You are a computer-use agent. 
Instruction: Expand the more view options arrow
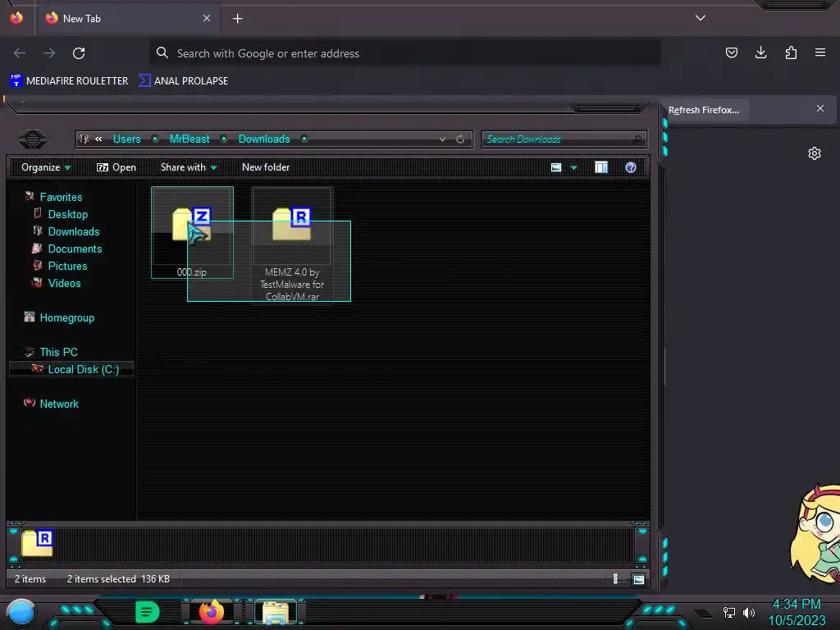573,167
